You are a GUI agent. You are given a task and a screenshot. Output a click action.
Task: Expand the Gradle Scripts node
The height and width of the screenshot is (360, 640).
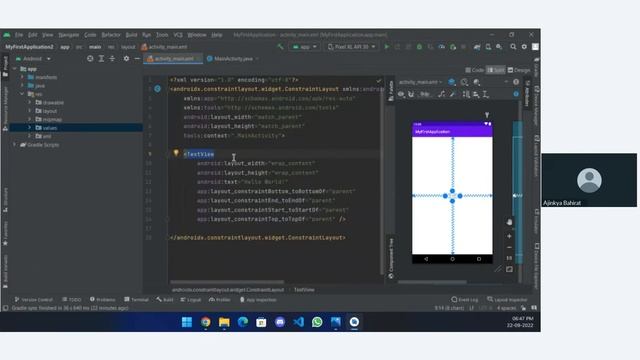[x=15, y=144]
